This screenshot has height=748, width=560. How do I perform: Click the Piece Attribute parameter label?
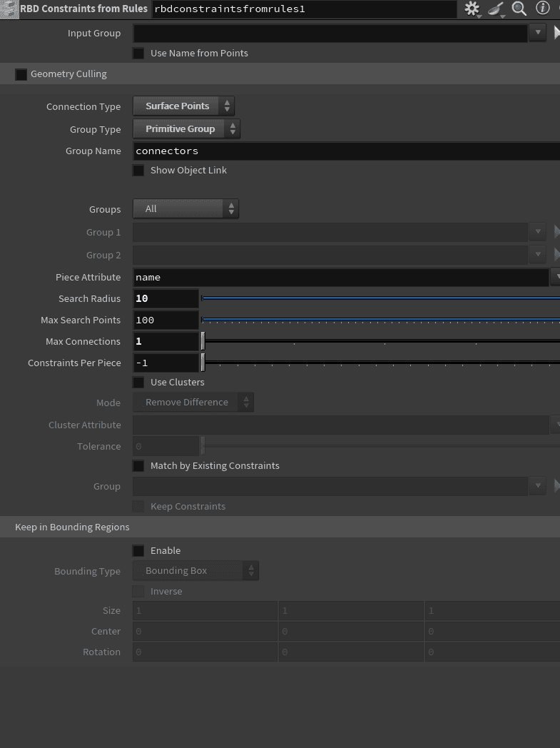(88, 277)
